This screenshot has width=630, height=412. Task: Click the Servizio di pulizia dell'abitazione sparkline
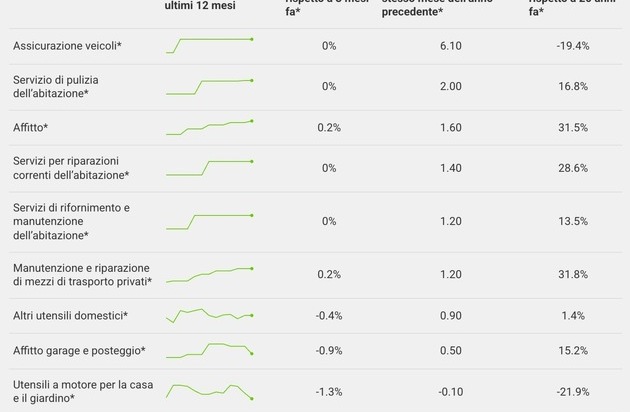click(x=209, y=86)
